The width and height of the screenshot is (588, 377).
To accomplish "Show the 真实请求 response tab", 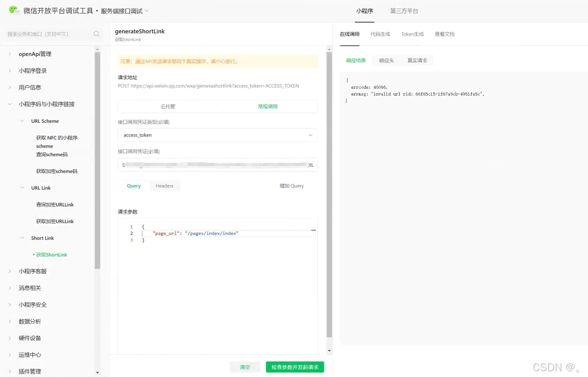I will [417, 61].
